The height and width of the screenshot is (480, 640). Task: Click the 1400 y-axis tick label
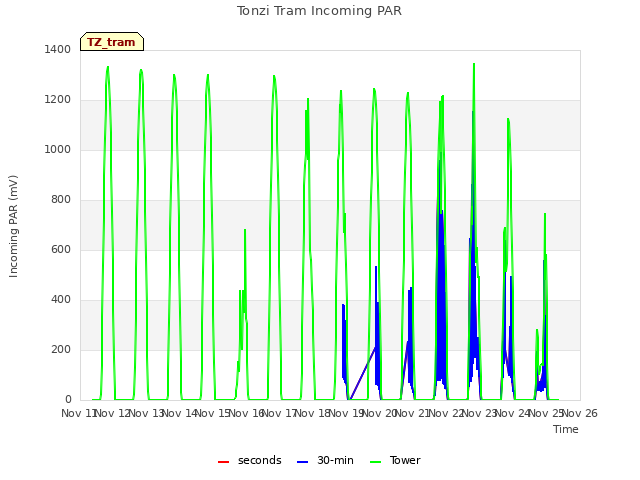tap(58, 49)
